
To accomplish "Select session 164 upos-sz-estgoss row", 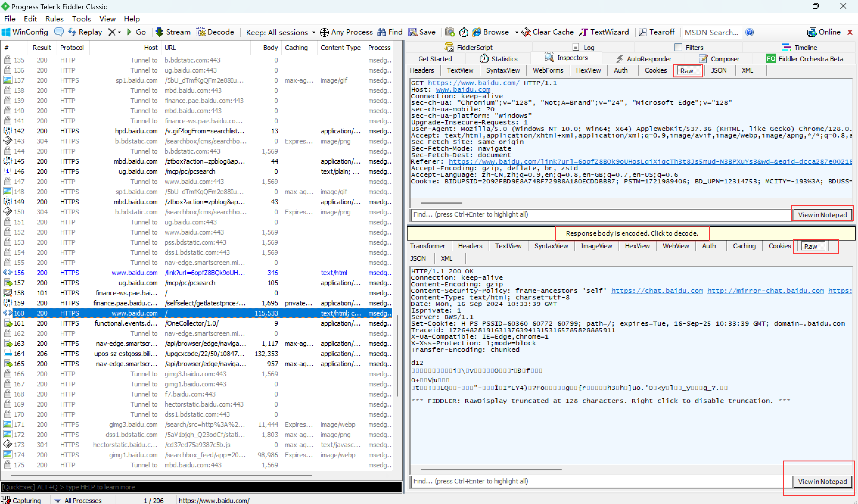I will point(198,354).
